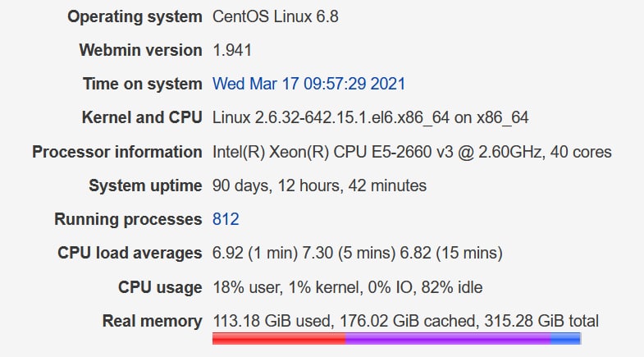The height and width of the screenshot is (357, 644).
Task: Select the Webmin version label
Action: [140, 50]
